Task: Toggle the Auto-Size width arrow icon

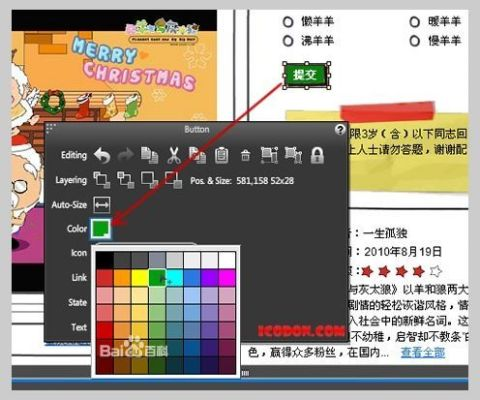Action: point(102,205)
